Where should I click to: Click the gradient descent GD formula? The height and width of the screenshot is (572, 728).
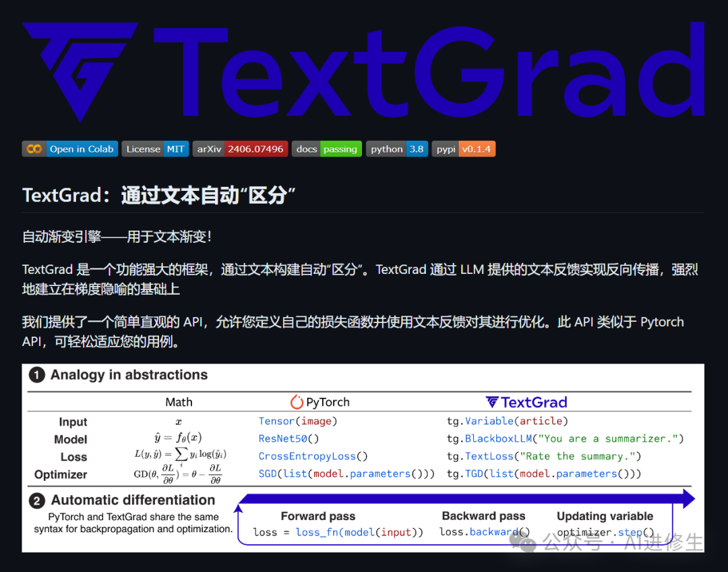click(178, 474)
